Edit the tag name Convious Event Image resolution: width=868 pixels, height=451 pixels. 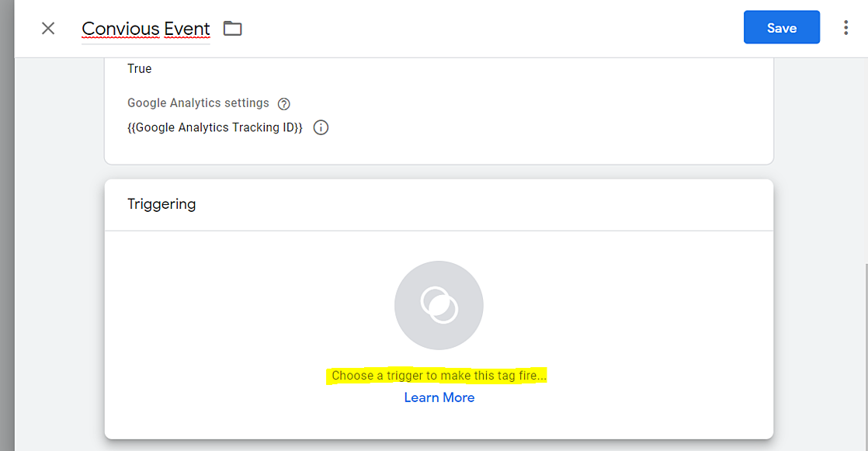coord(146,29)
